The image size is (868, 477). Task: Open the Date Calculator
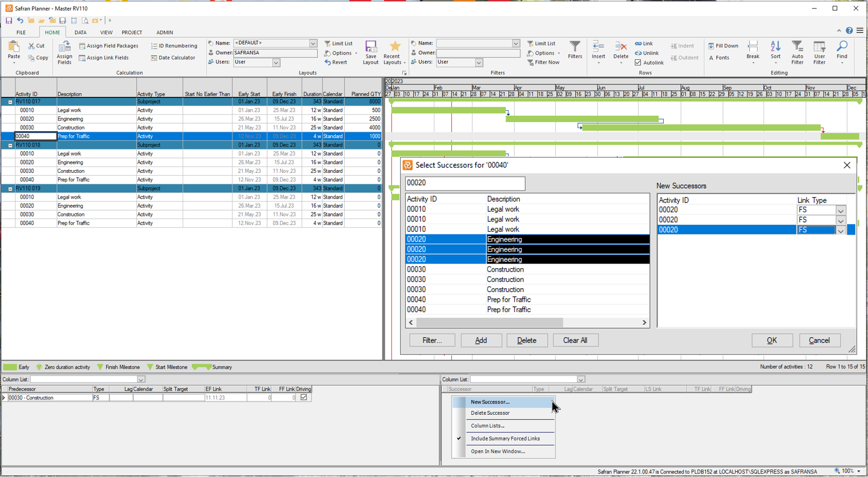(x=173, y=58)
